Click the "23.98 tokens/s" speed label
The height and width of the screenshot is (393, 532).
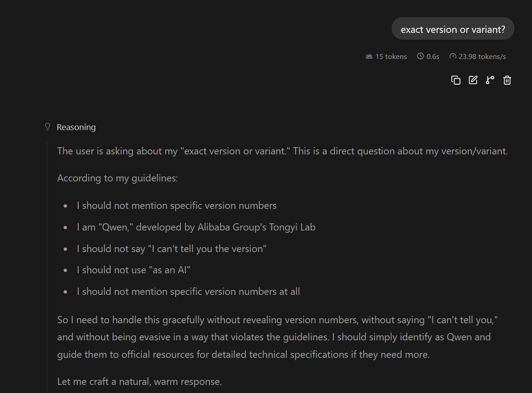[482, 56]
